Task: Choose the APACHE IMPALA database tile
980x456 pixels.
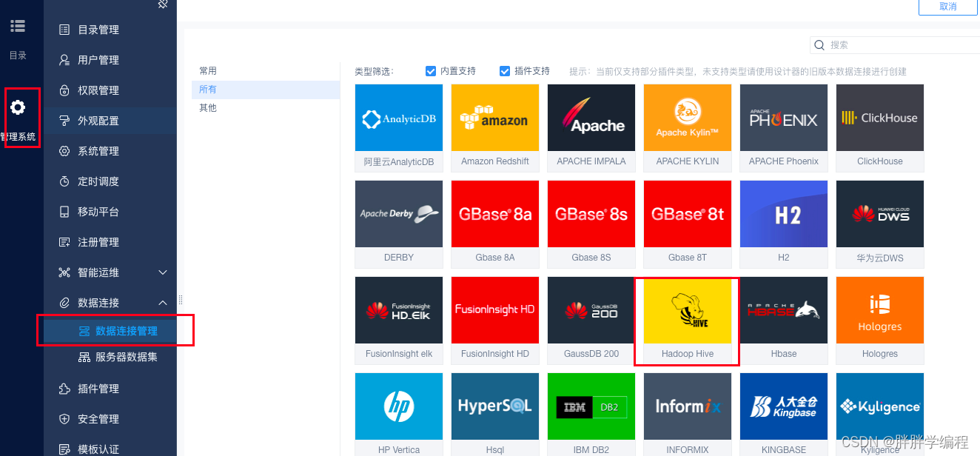Action: coord(591,128)
